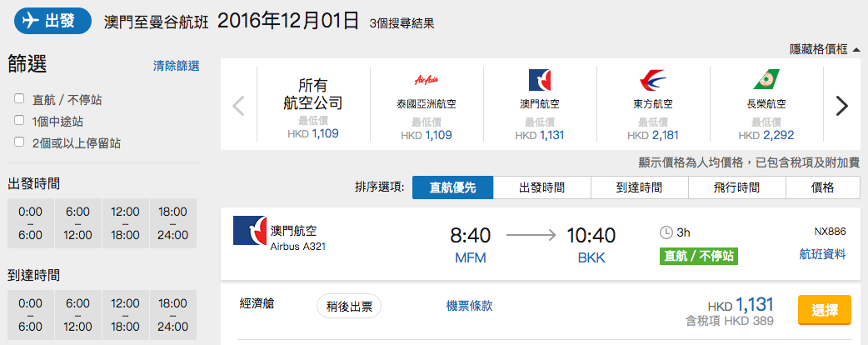The height and width of the screenshot is (345, 868).
Task: Tick the 1個中途站 checkbox
Action: click(x=19, y=120)
